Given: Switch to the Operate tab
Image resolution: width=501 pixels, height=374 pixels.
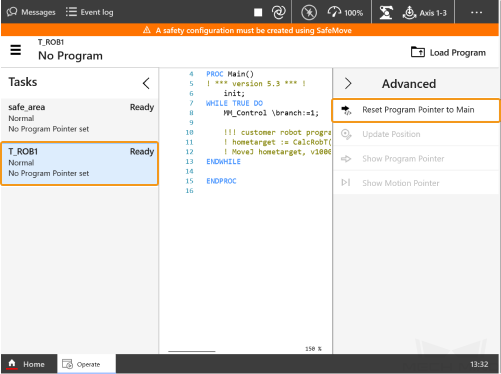Looking at the screenshot, I should 87,364.
